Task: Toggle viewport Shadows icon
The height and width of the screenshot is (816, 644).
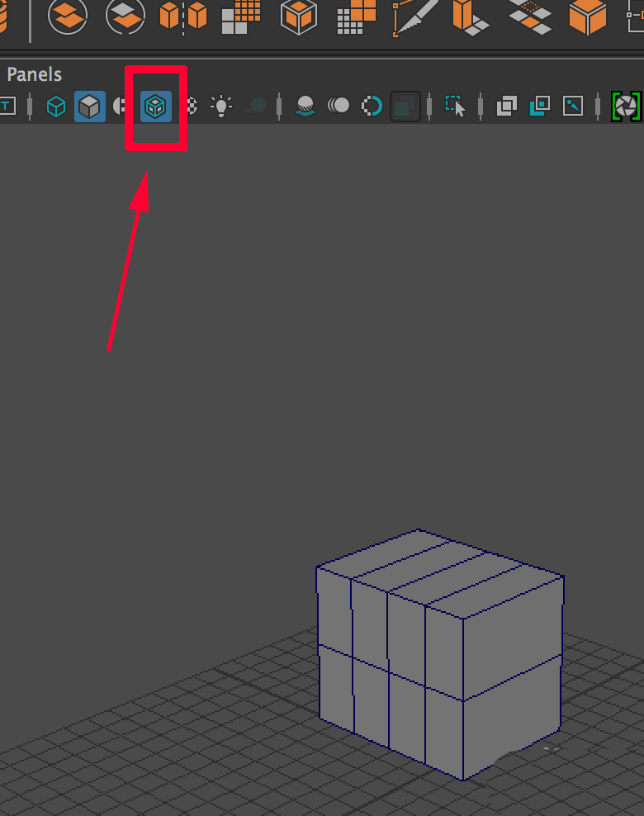Action: click(x=255, y=107)
